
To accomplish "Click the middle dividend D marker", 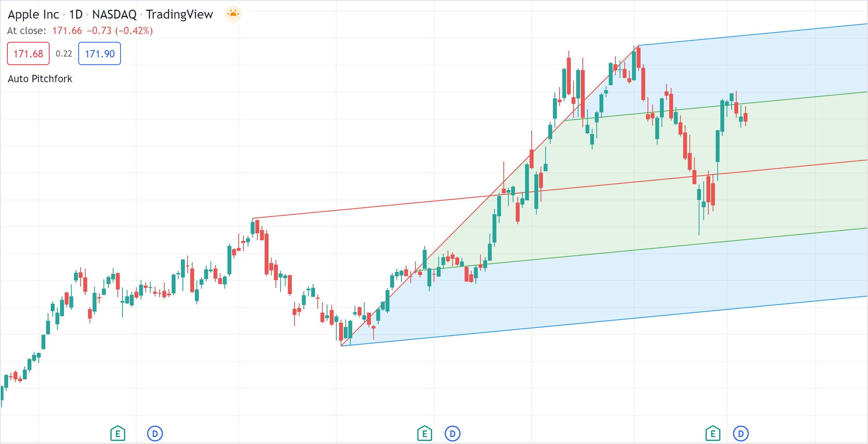I will [452, 434].
